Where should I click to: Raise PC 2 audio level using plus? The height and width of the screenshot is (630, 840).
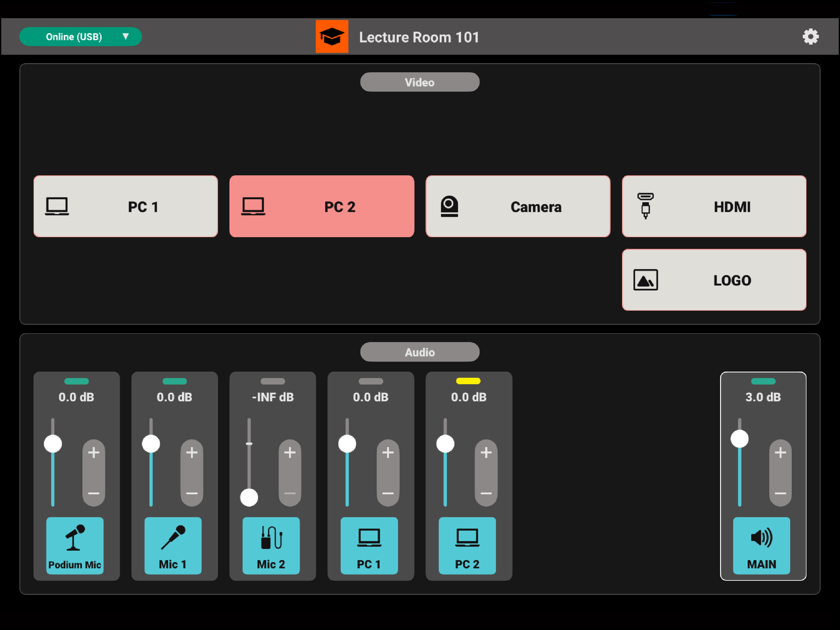click(486, 453)
